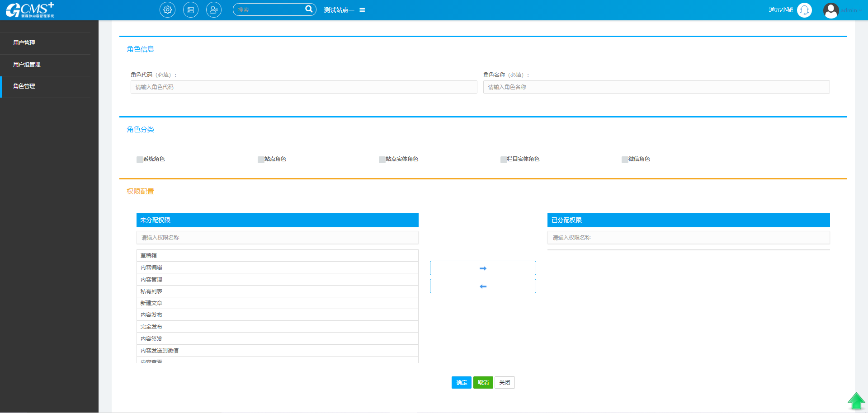
Task: Focus the 角色代码 input field
Action: pos(304,87)
